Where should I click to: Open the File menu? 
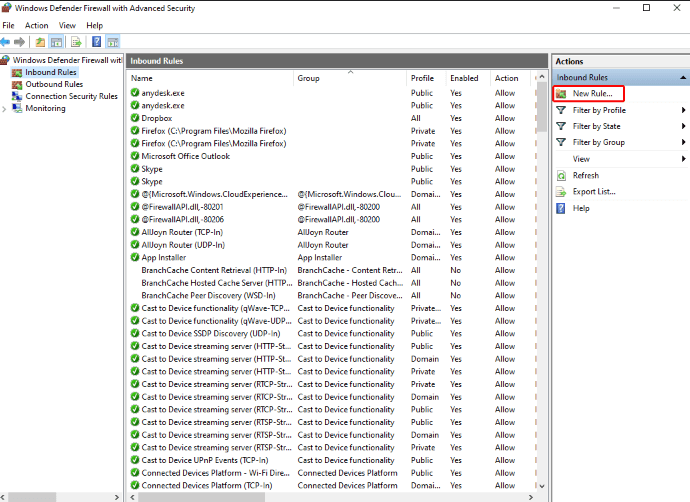click(x=8, y=26)
